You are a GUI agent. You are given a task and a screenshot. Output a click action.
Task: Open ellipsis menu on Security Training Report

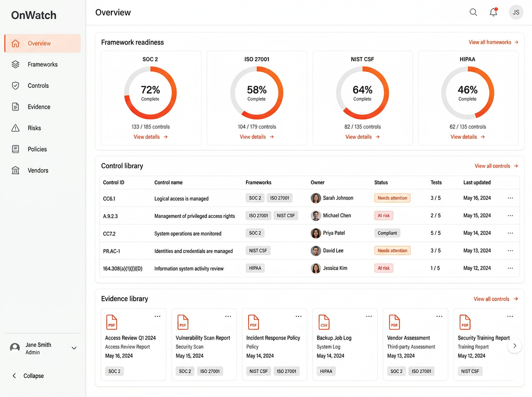coord(510,316)
